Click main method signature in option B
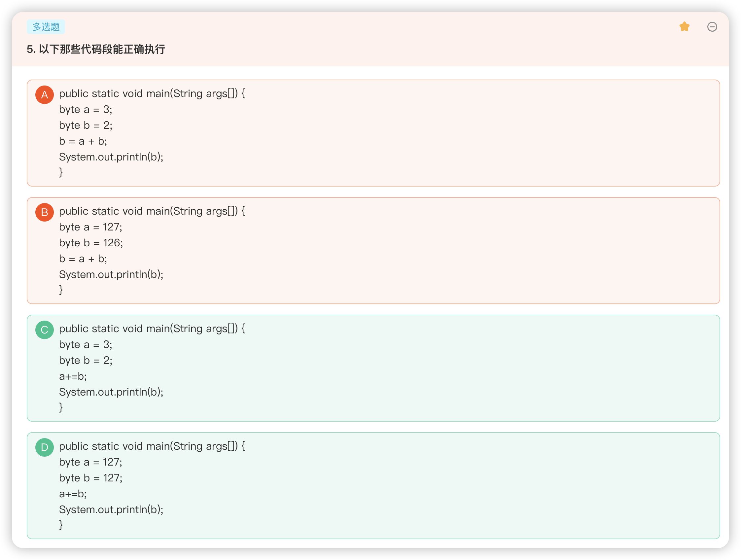The image size is (741, 560). pyautogui.click(x=152, y=211)
